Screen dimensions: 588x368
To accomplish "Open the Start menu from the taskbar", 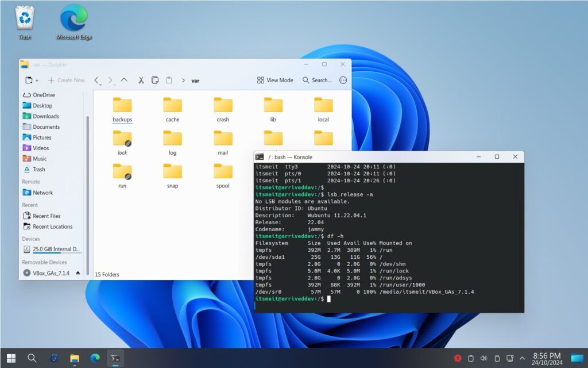I will pos(11,357).
